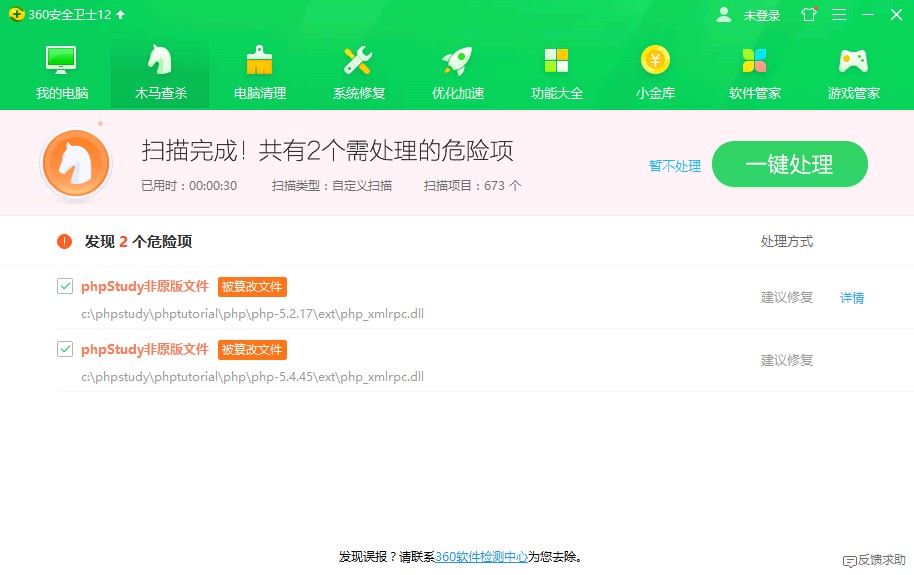Click 扫描完成 result headline
Image resolution: width=914 pixels, height=575 pixels.
[328, 151]
